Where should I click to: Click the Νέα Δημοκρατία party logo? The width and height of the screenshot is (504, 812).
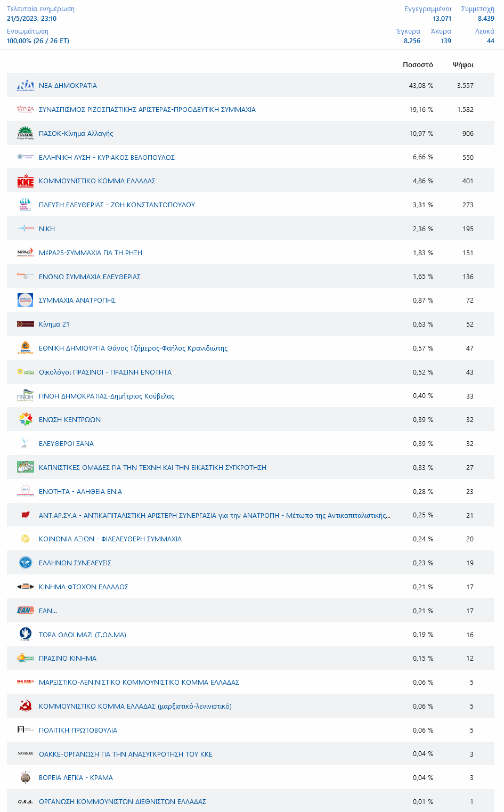coord(26,85)
